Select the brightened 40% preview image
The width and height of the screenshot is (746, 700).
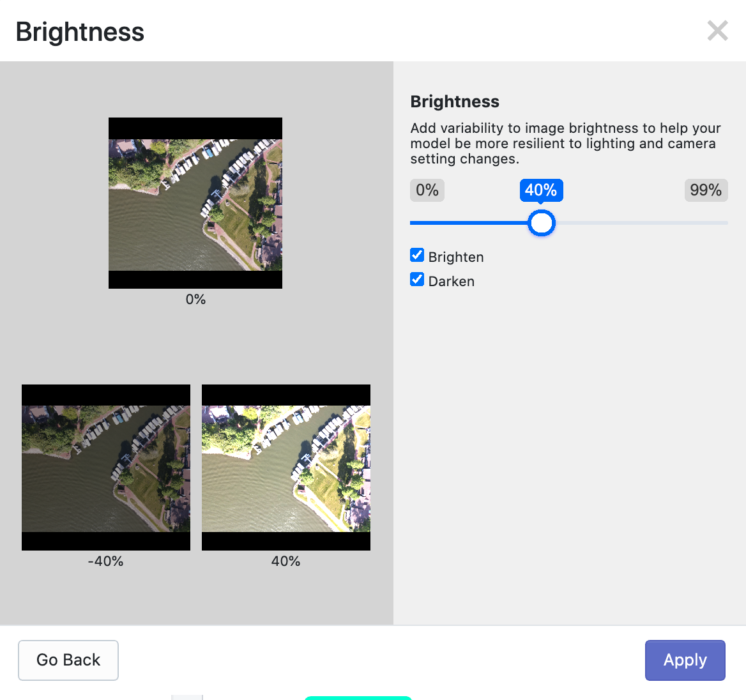[285, 467]
